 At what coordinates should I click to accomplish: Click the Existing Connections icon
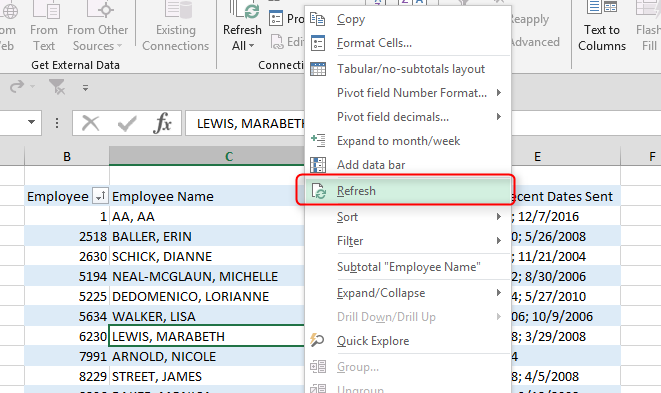[x=175, y=26]
